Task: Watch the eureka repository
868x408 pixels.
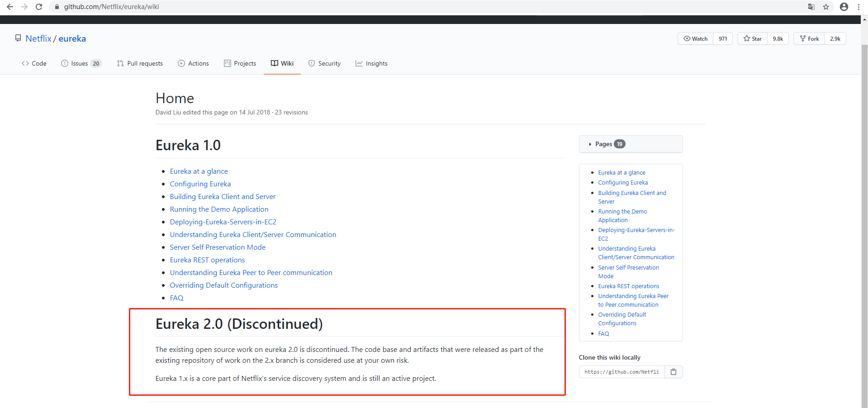Action: click(696, 38)
